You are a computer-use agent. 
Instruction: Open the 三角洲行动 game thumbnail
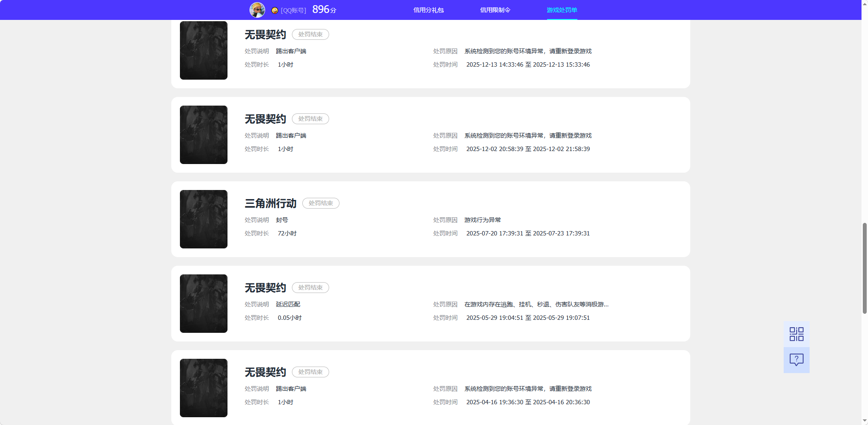(204, 219)
